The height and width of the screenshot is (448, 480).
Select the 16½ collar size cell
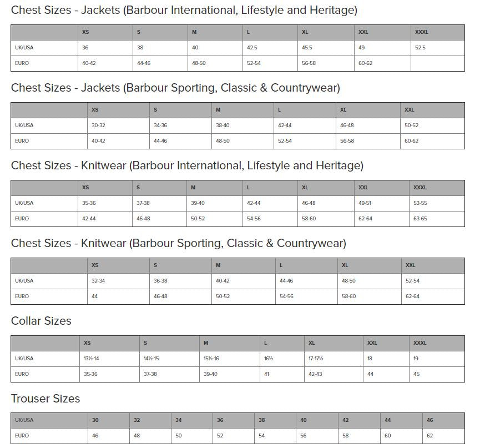(x=268, y=359)
